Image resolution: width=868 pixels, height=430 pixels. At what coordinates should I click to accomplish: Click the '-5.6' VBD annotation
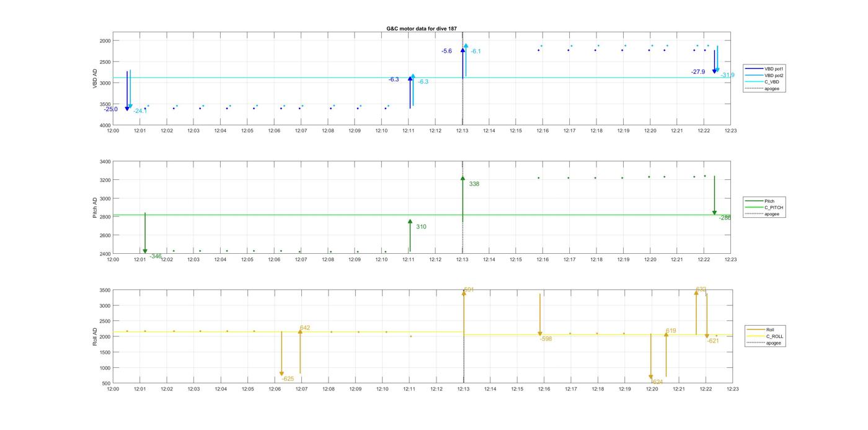click(446, 51)
